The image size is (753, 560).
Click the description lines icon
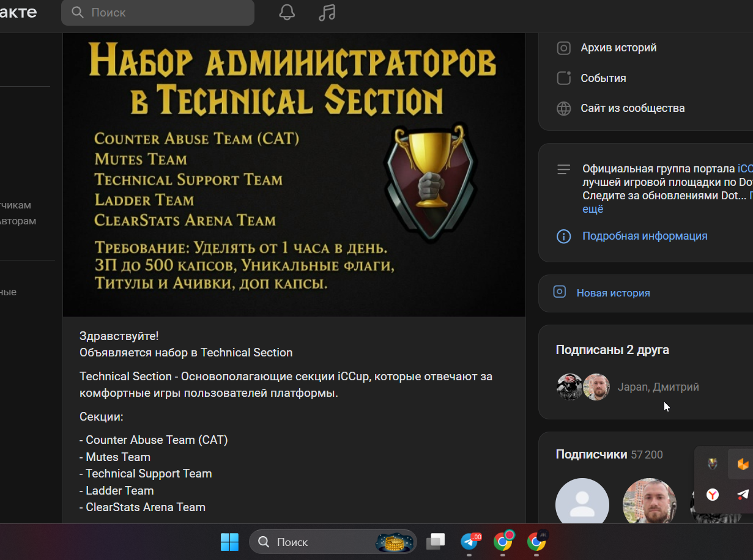coord(564,169)
